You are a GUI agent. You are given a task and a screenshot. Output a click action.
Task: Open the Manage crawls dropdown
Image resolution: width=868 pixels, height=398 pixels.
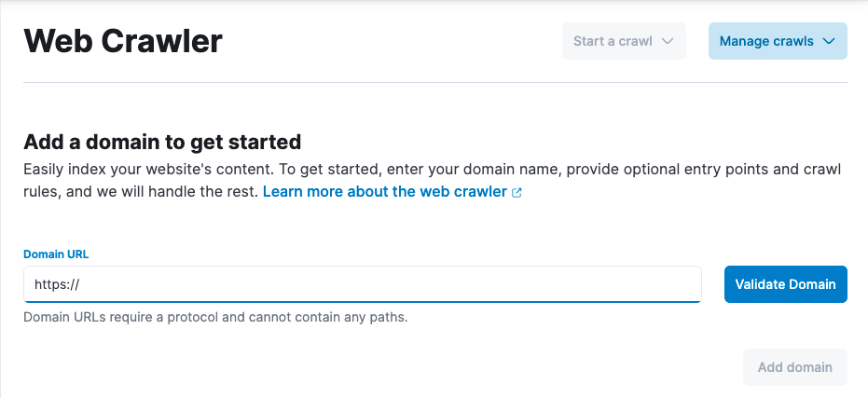tap(778, 41)
